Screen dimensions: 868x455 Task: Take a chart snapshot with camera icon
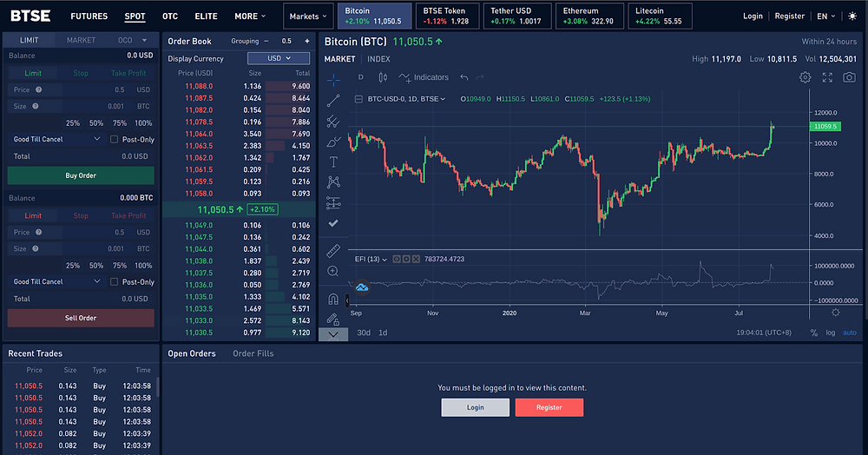click(849, 77)
